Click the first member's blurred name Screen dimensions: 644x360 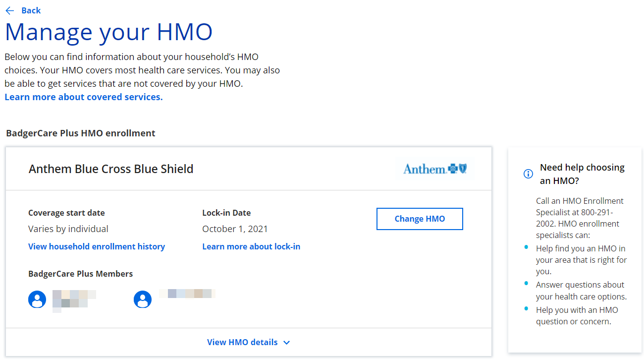[x=73, y=299]
